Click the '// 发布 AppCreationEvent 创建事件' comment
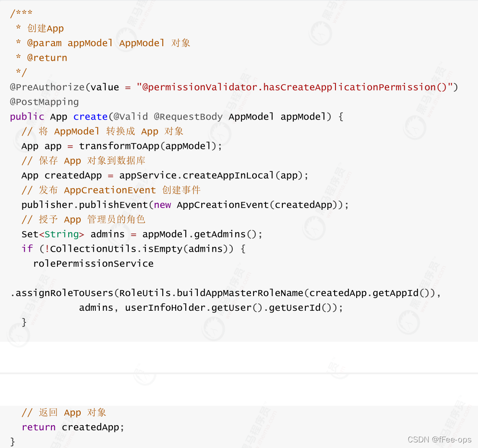This screenshot has width=478, height=448. [111, 190]
